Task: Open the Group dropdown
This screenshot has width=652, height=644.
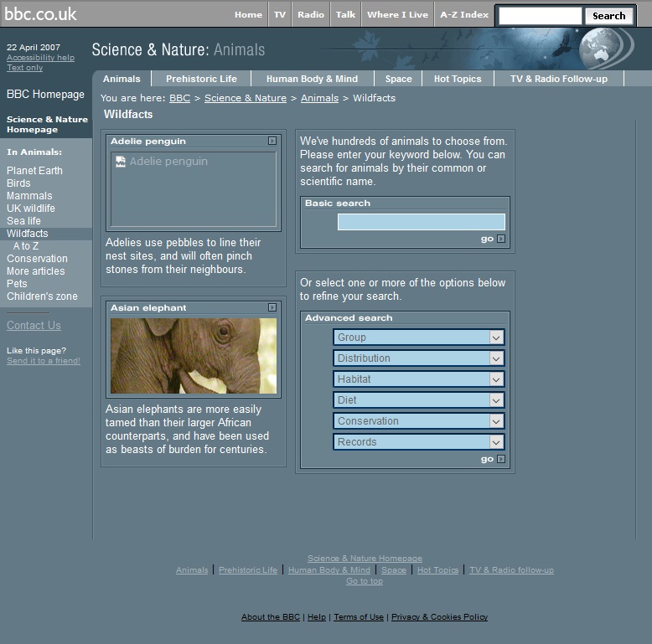Action: 419,337
